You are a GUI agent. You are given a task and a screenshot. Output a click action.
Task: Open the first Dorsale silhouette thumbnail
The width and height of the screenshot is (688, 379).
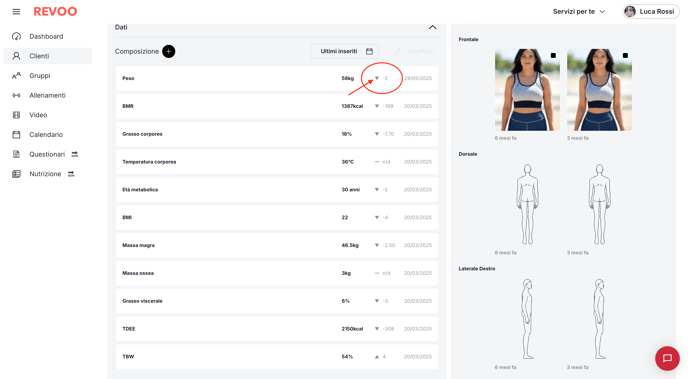(527, 204)
